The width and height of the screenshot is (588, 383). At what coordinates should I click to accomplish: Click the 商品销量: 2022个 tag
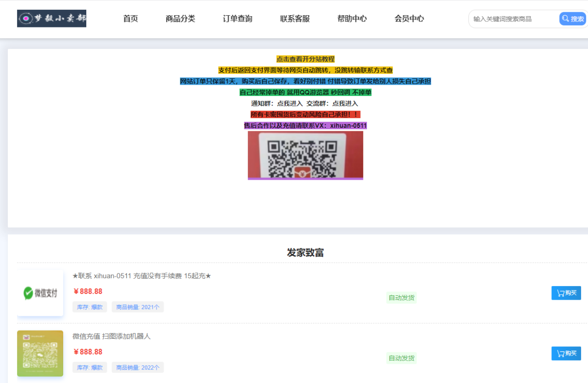click(138, 367)
